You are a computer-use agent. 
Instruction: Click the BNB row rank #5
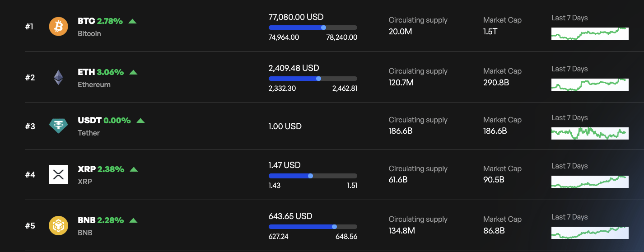pyautogui.click(x=30, y=226)
